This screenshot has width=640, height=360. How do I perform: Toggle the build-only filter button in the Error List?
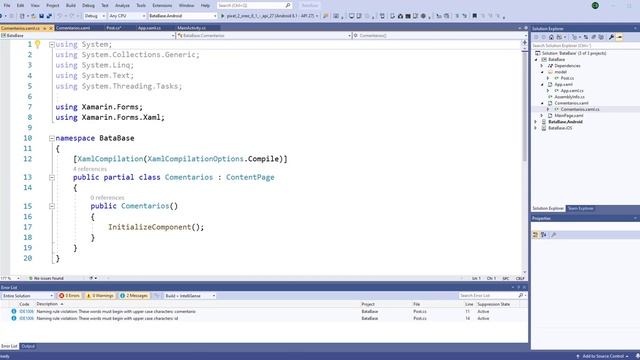(156, 296)
